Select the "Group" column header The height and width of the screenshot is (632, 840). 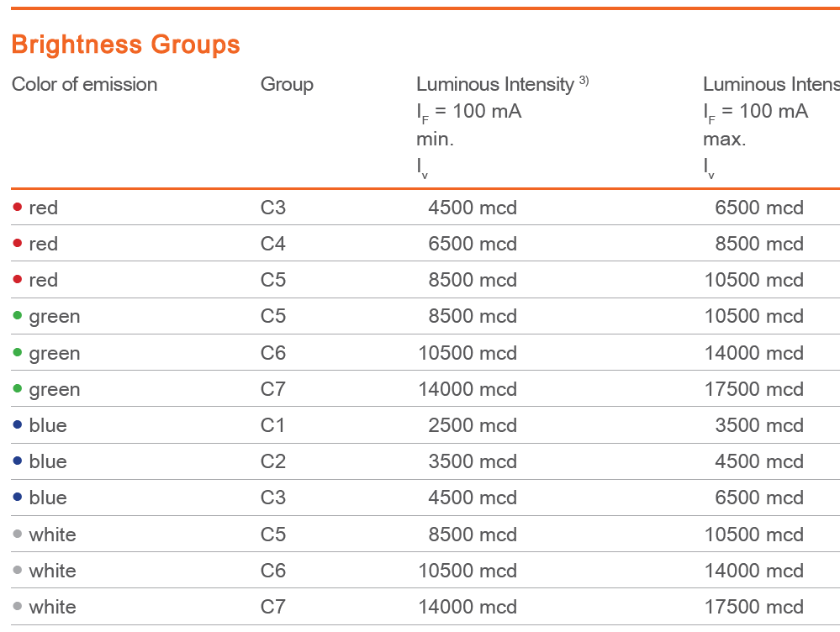pos(287,85)
